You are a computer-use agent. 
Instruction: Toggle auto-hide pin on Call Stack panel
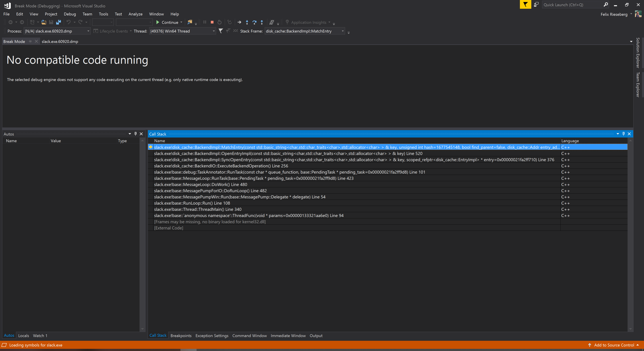pos(624,134)
